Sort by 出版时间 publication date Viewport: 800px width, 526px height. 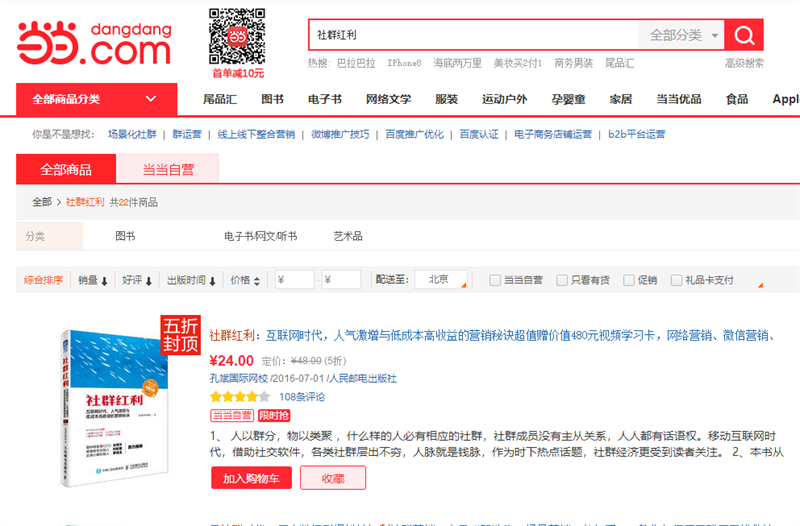(189, 281)
